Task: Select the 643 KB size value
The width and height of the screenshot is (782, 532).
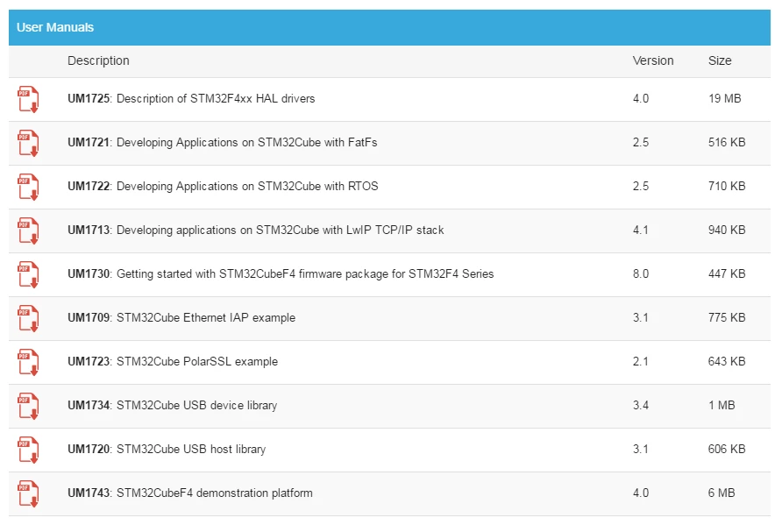Action: [x=727, y=362]
